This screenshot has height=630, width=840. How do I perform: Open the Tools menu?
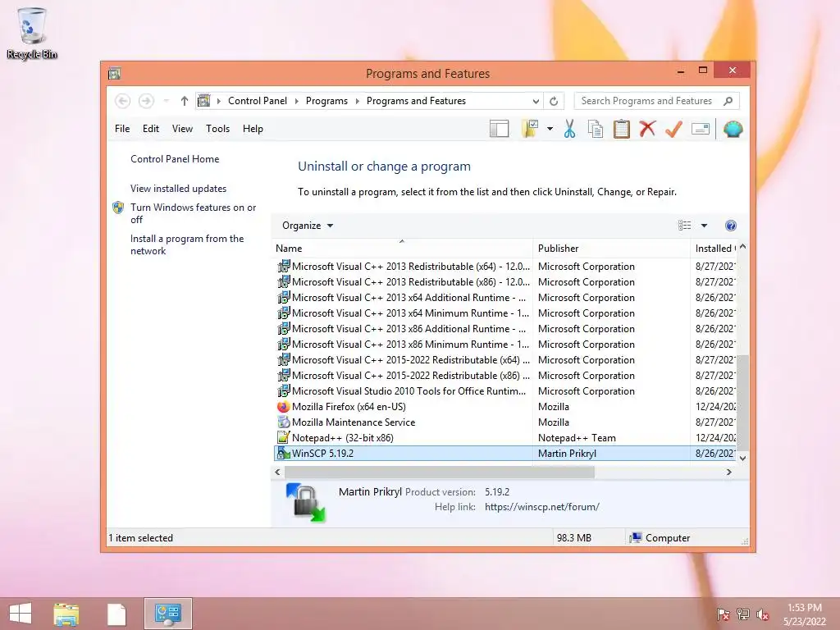(x=217, y=129)
